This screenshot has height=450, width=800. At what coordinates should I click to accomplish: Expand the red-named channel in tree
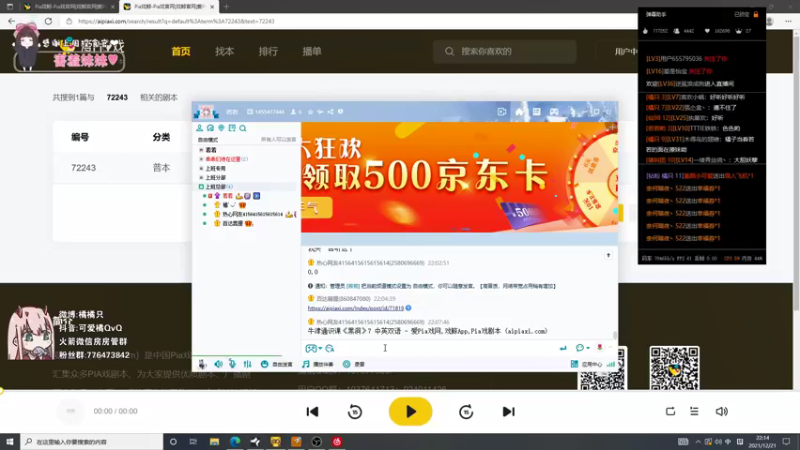coord(201,159)
